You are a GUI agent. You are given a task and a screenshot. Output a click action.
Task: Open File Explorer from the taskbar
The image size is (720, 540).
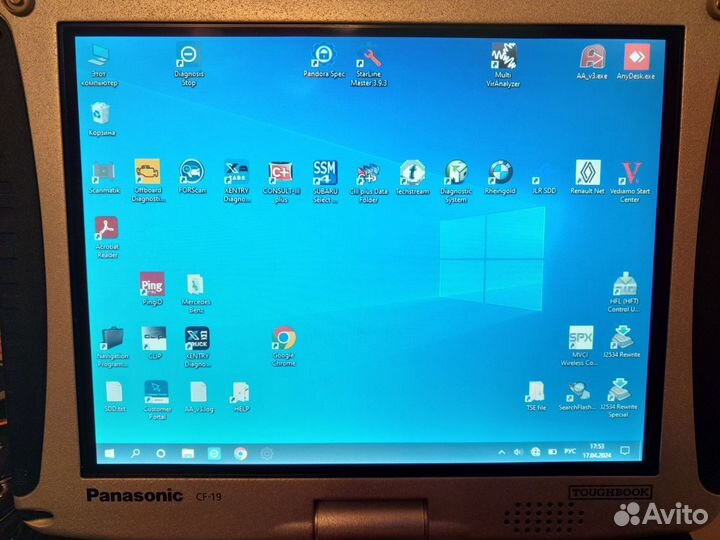[187, 454]
